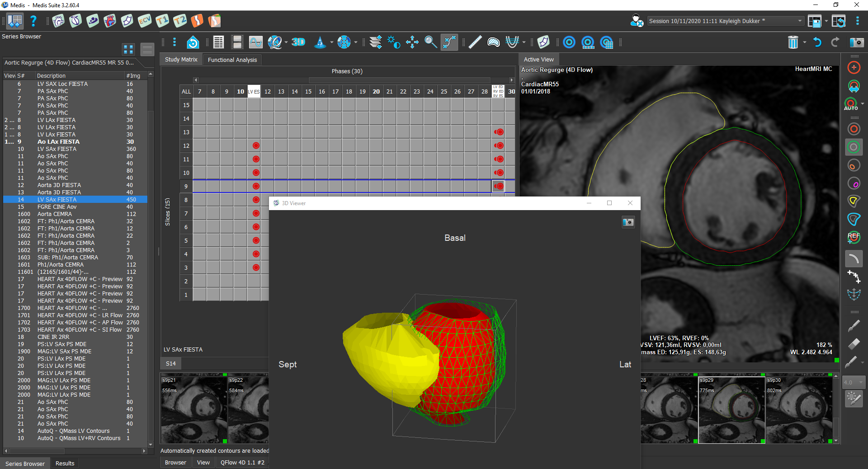Toggle the red ES marker on slice 9
This screenshot has height=469, width=868.
[x=499, y=186]
